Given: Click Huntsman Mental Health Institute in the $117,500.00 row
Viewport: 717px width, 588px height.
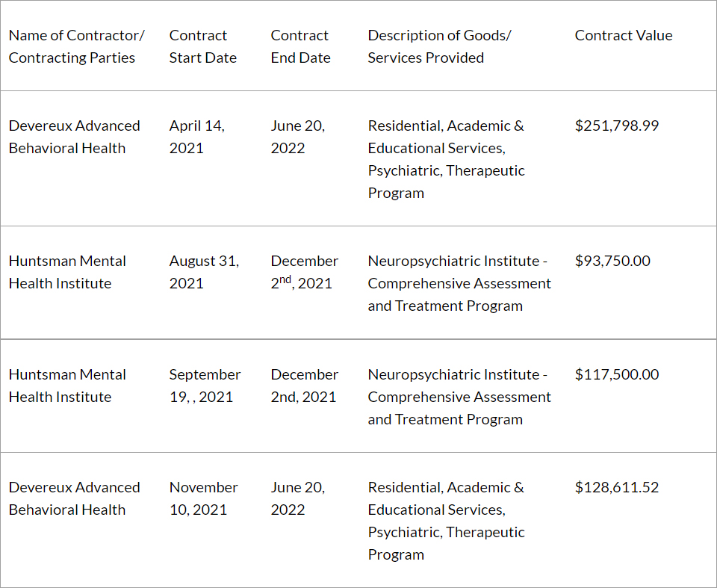Looking at the screenshot, I should [67, 386].
